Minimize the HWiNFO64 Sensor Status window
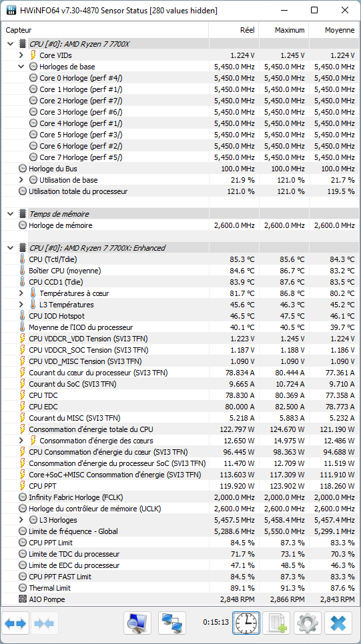 [284, 10]
